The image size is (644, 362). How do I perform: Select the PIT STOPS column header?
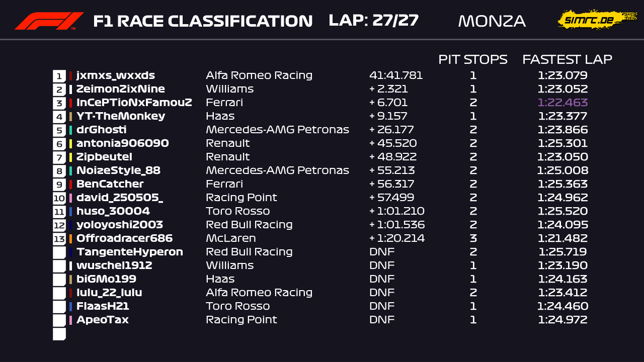(472, 59)
